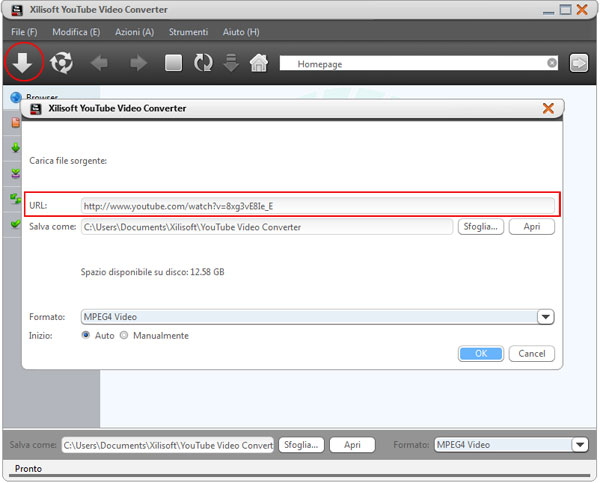Click the refresh arrows icon in toolbar
600x483 pixels.
click(x=203, y=62)
